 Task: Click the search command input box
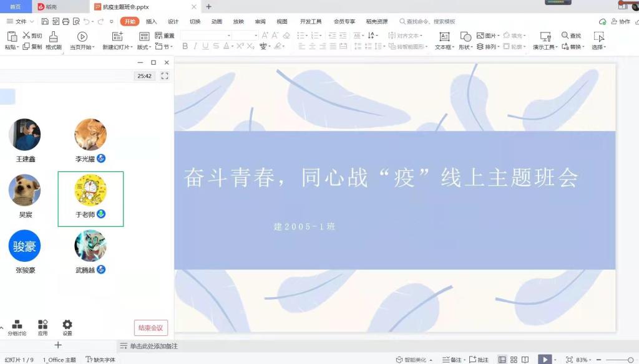(x=431, y=22)
